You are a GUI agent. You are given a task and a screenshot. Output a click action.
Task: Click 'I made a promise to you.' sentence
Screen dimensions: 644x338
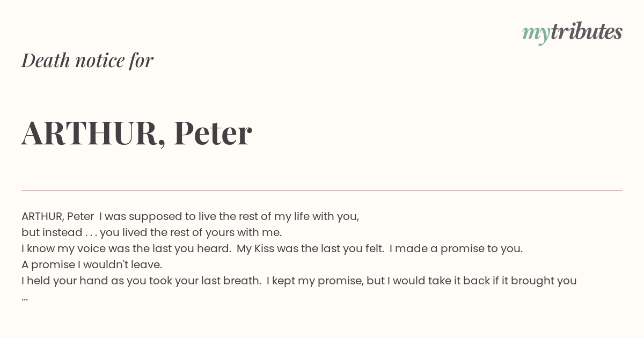456,249
